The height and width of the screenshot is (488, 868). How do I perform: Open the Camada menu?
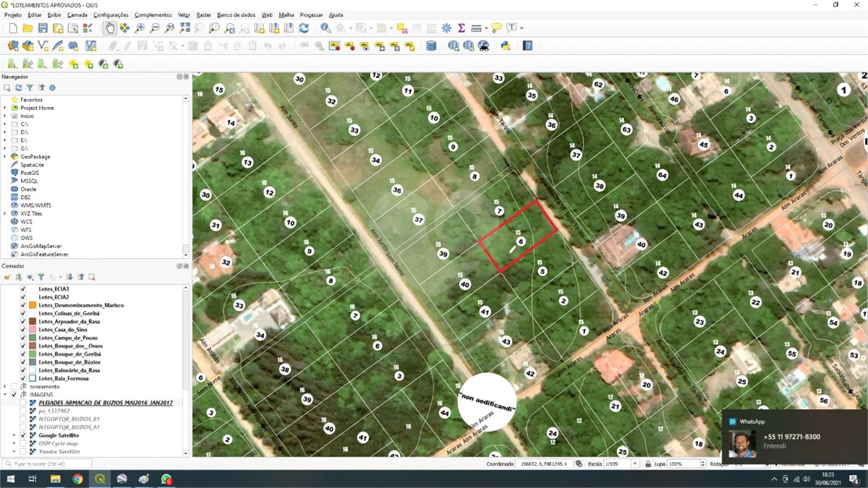click(77, 14)
